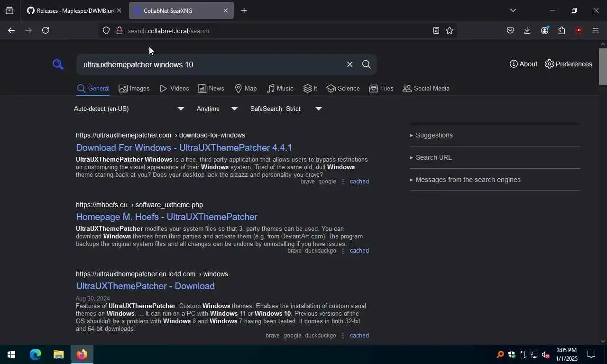Launch Microsoft Edge from the taskbar
Viewport: 607px width, 364px height.
click(36, 355)
